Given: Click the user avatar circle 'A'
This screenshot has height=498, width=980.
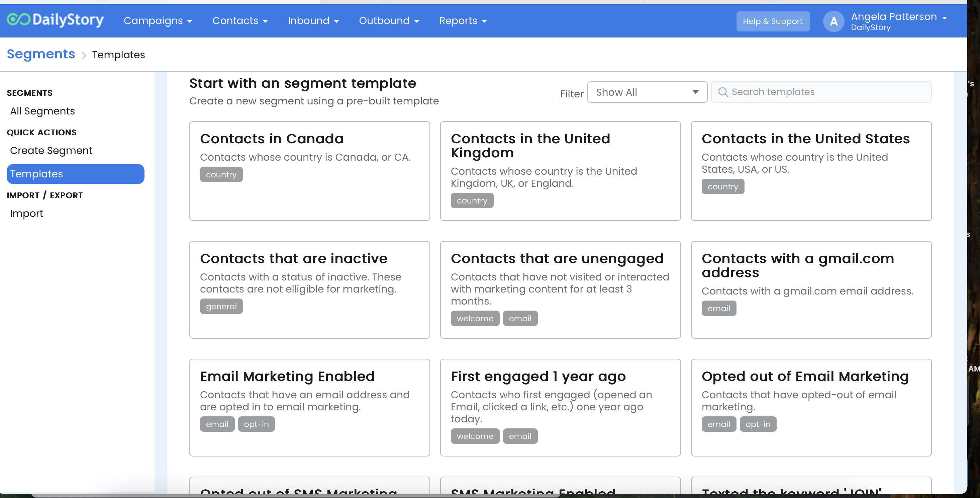Looking at the screenshot, I should tap(833, 22).
